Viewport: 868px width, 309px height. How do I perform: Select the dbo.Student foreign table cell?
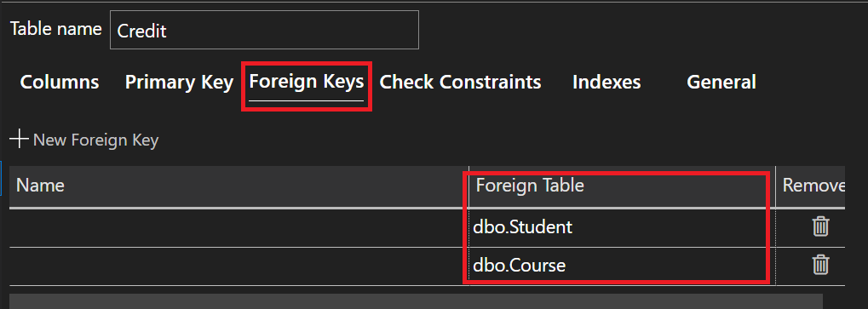pyautogui.click(x=622, y=227)
